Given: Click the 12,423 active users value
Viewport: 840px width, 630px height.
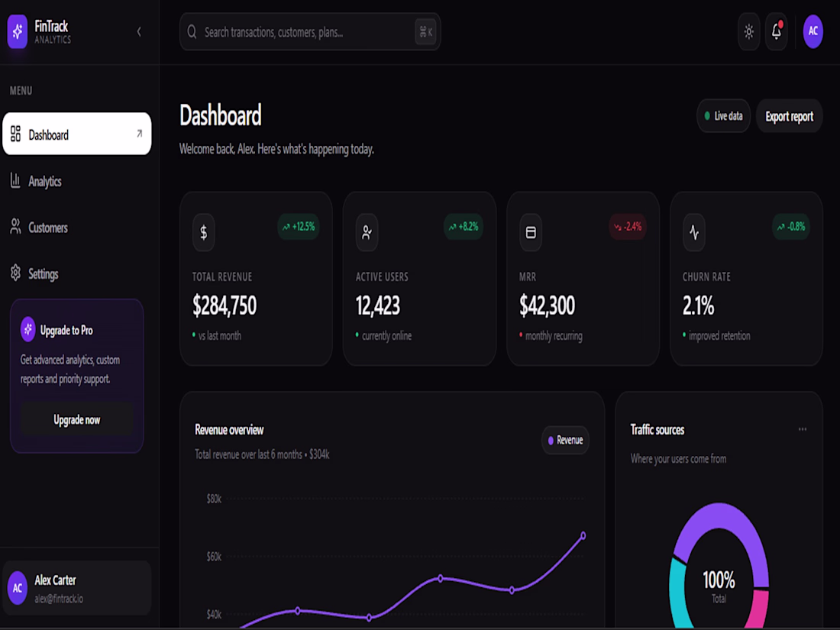Looking at the screenshot, I should coord(378,306).
